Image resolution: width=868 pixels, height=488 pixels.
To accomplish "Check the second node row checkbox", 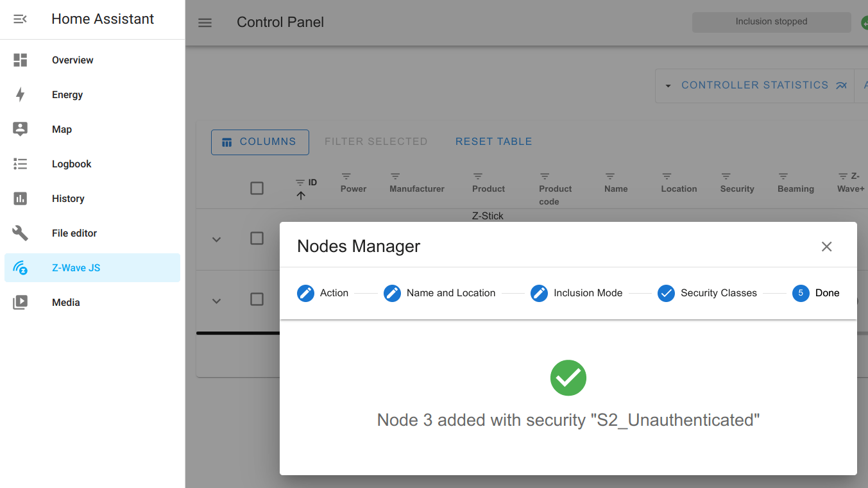I will coord(257,300).
